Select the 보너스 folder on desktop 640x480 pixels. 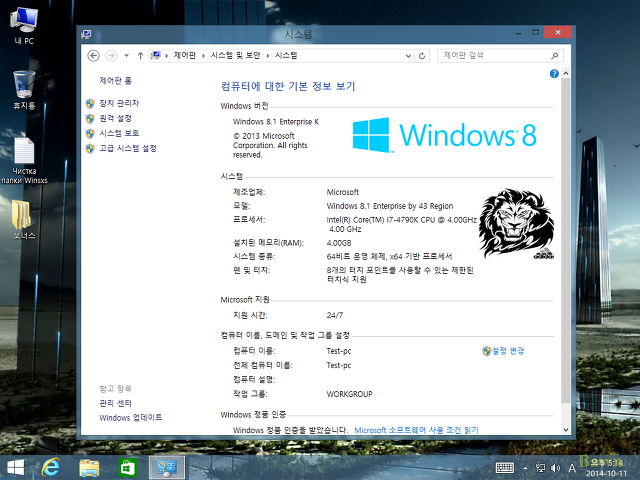[23, 220]
